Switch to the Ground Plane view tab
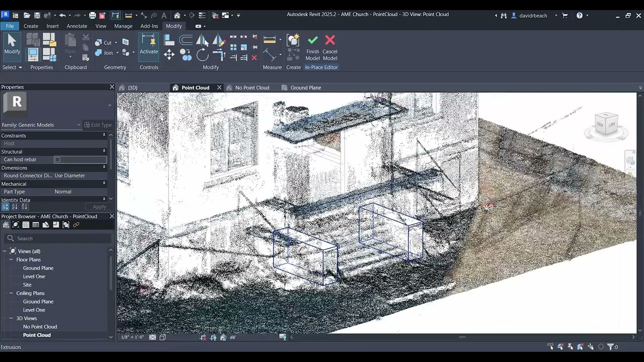The height and width of the screenshot is (362, 644). (305, 87)
